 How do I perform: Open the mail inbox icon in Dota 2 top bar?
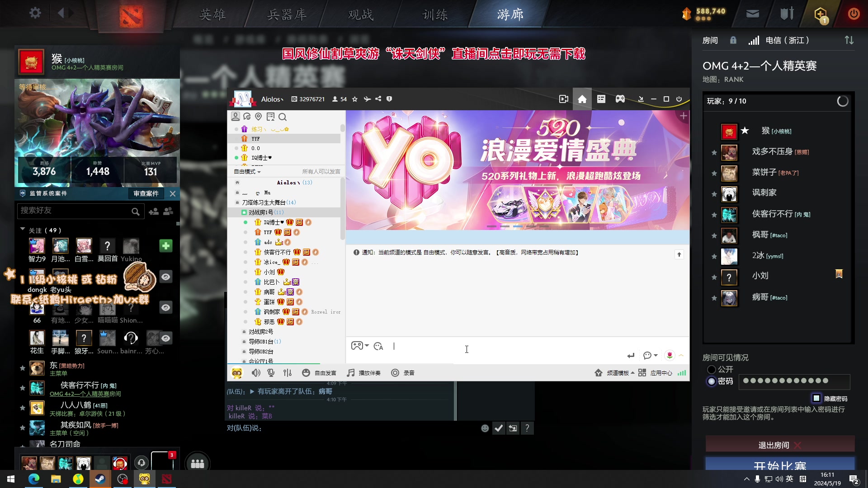[x=753, y=13]
